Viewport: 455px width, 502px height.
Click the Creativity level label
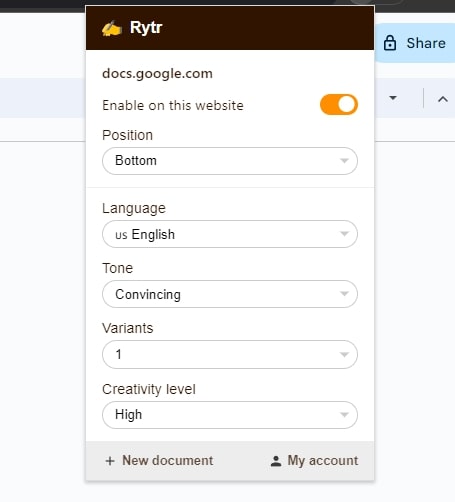(x=149, y=389)
